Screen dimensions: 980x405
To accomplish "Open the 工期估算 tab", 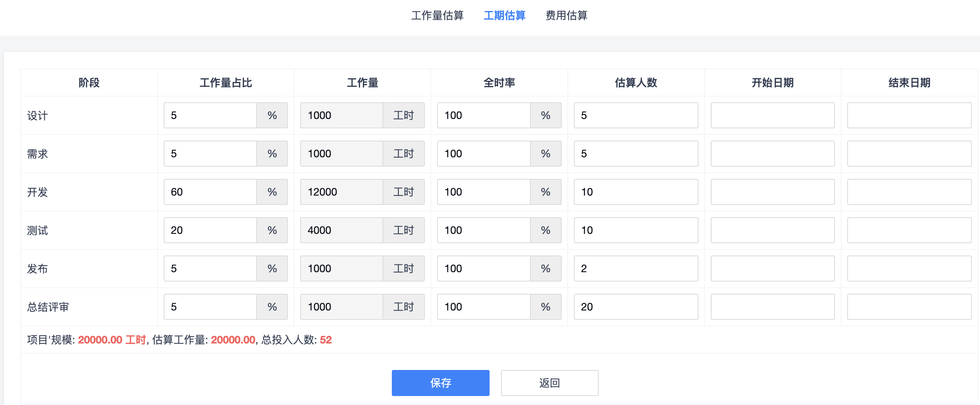I will 504,15.
